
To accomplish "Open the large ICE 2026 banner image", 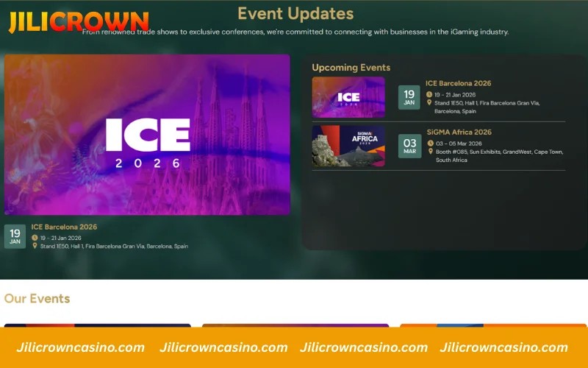I will [147, 135].
